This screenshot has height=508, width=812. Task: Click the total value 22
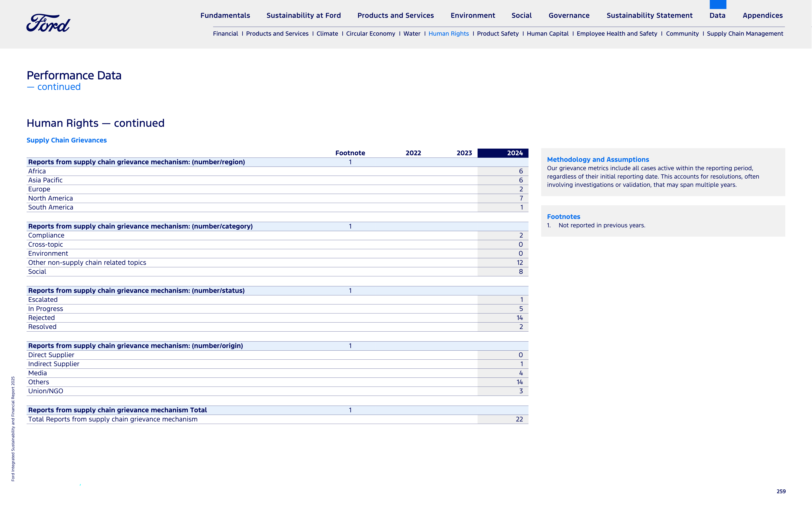click(519, 419)
